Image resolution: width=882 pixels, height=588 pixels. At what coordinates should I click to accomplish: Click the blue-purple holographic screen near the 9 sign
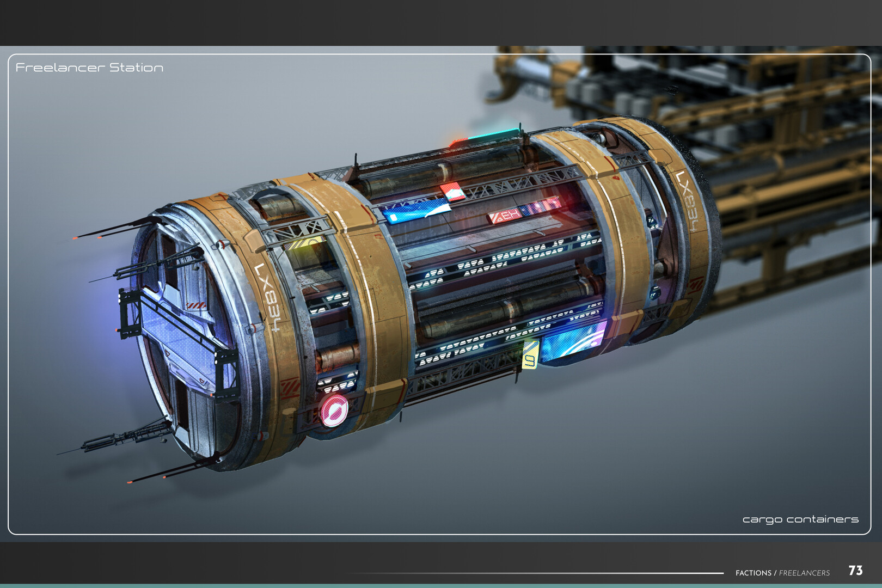pos(574,341)
